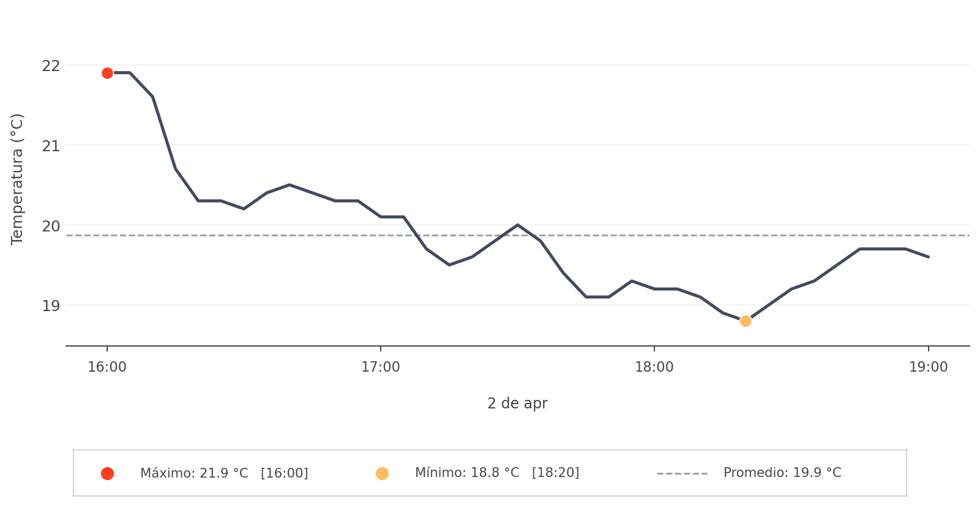Click the 19:00 tick label on the time axis
Screen dimensions: 980x507
[x=928, y=367]
